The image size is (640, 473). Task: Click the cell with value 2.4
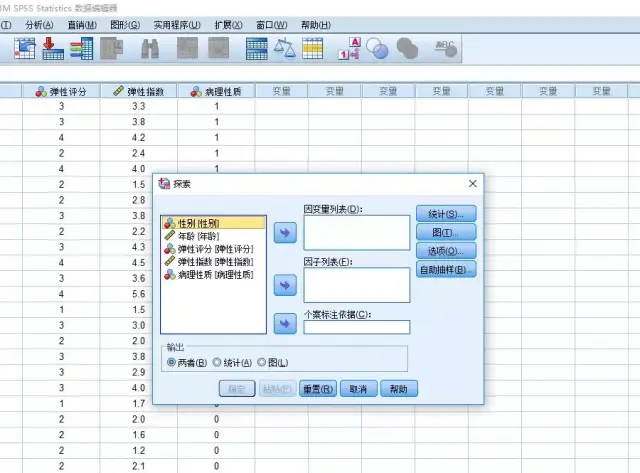[139, 153]
